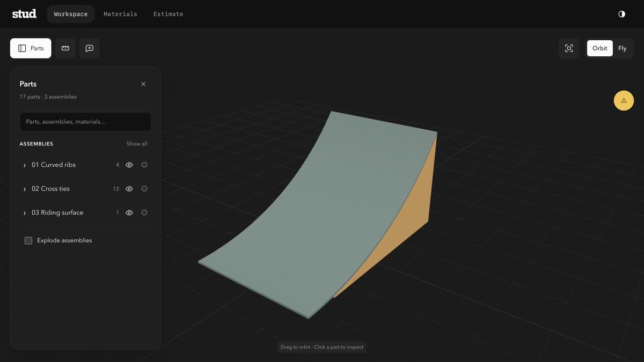The height and width of the screenshot is (362, 644).
Task: Expand the 03 Riding surface assembly
Action: 25,213
